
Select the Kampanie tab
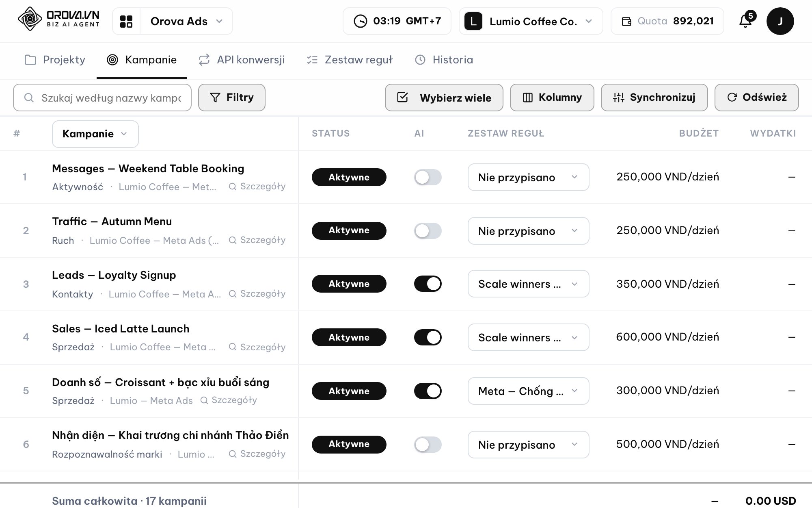pyautogui.click(x=142, y=60)
